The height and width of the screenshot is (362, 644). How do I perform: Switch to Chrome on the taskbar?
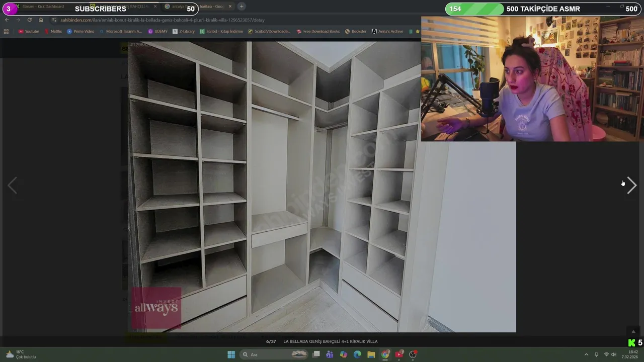pyautogui.click(x=385, y=354)
